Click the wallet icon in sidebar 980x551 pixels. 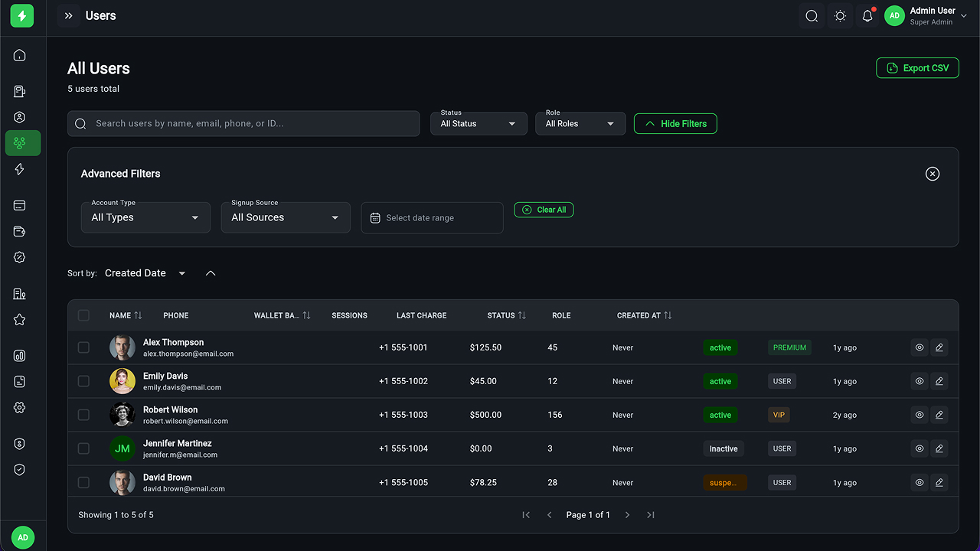pyautogui.click(x=20, y=232)
